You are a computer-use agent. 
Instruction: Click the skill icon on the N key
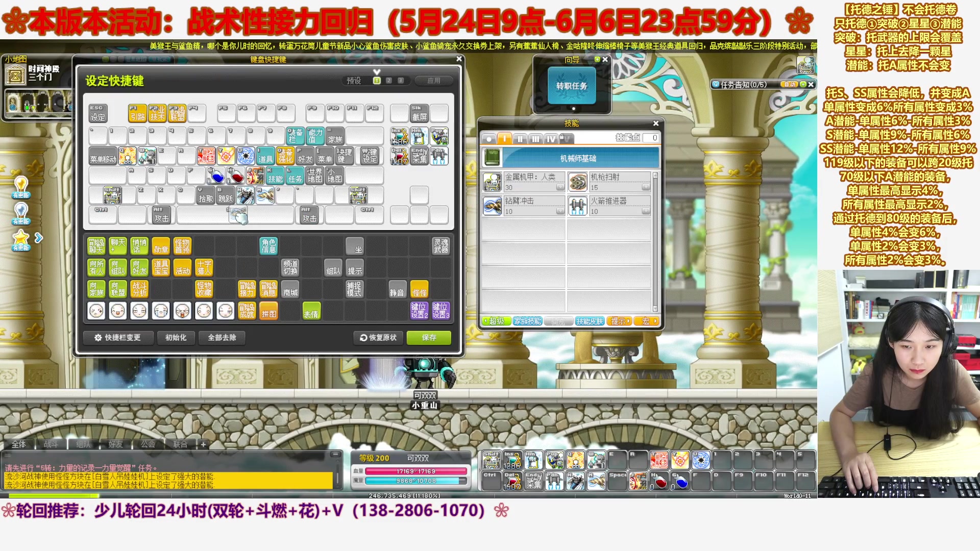tap(246, 195)
